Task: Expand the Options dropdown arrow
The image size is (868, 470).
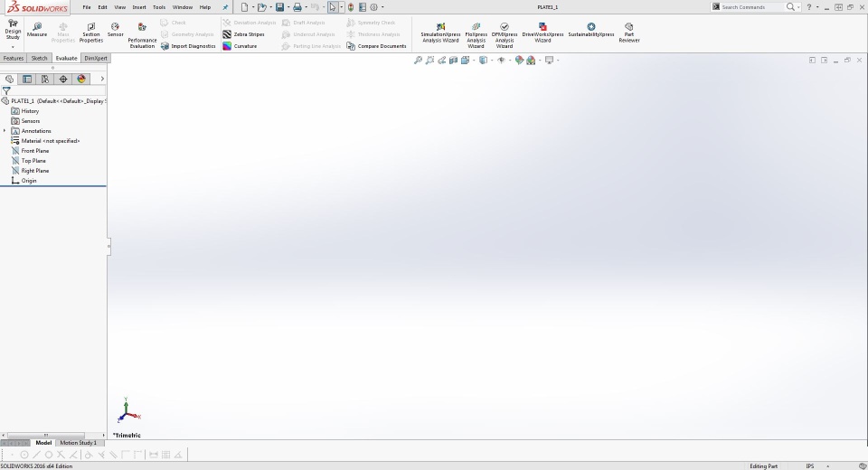Action: 382,7
